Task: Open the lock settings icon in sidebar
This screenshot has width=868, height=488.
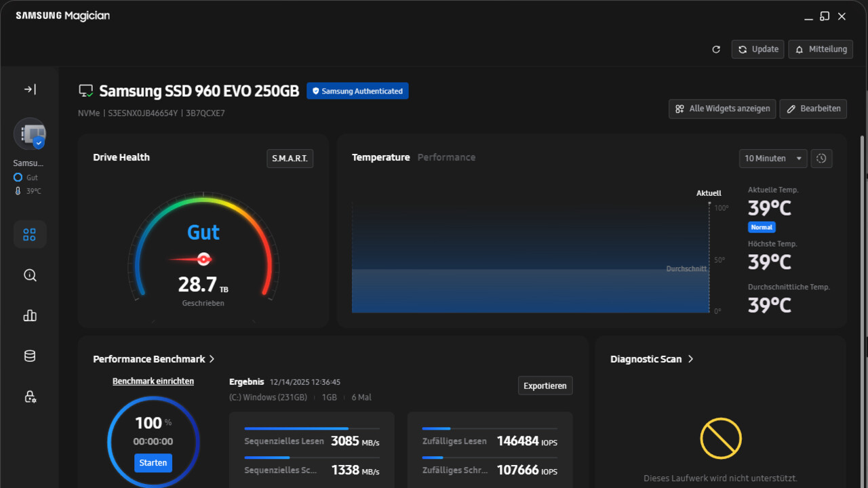Action: tap(30, 397)
